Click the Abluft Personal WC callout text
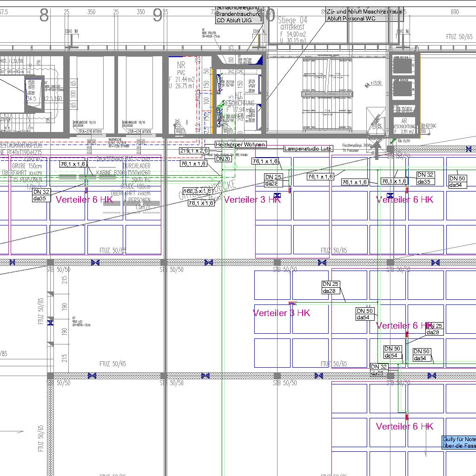Screen dimensions: 476x476 click(x=351, y=19)
